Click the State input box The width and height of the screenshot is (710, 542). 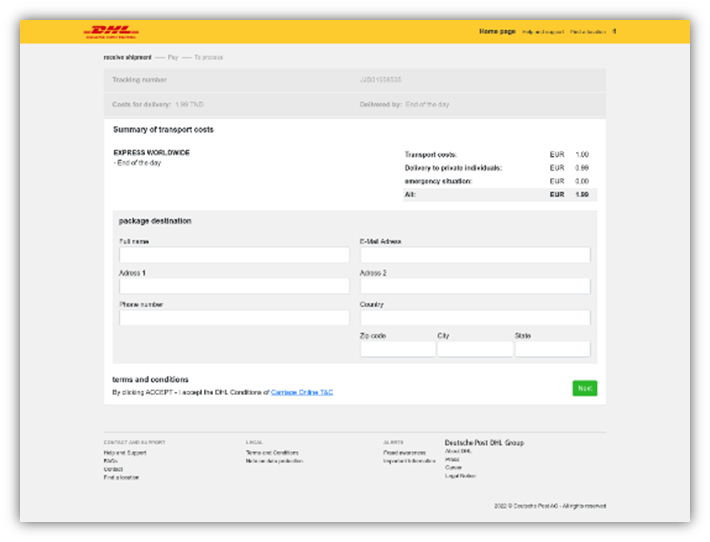[552, 349]
